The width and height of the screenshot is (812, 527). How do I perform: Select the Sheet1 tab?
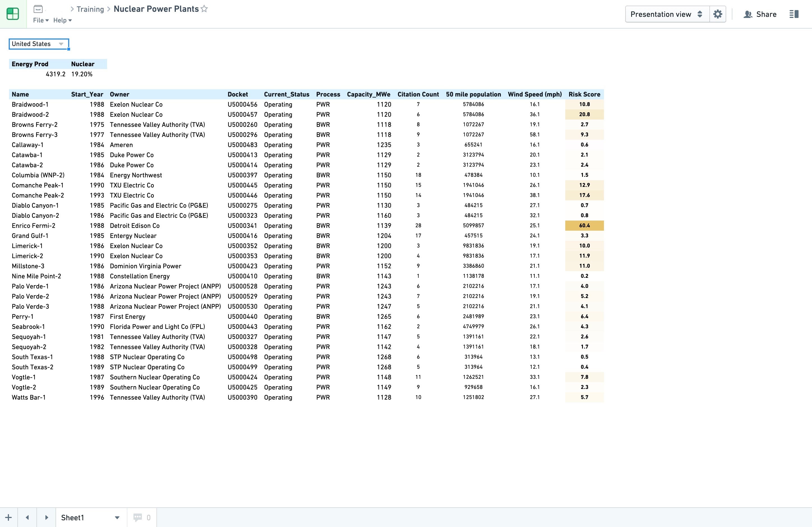(72, 517)
